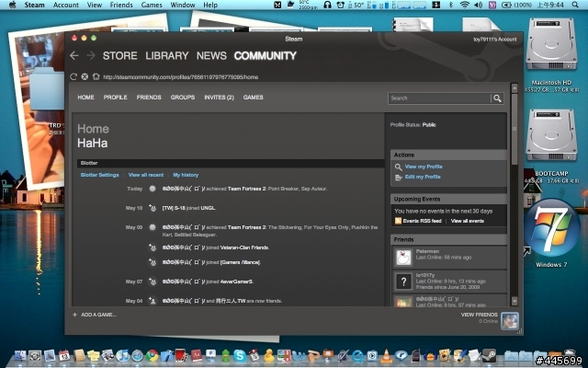The image size is (588, 368).
Task: Stop loading the page
Action: pos(85,76)
